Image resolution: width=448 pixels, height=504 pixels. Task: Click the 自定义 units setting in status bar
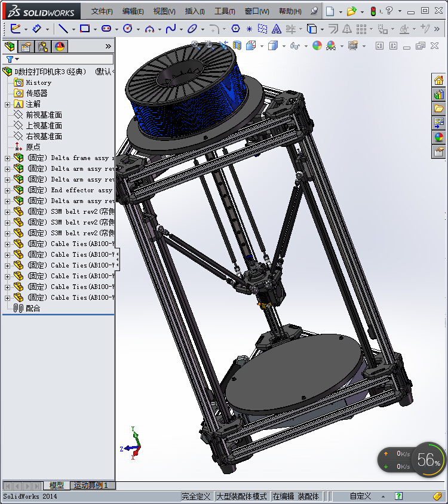tap(361, 496)
